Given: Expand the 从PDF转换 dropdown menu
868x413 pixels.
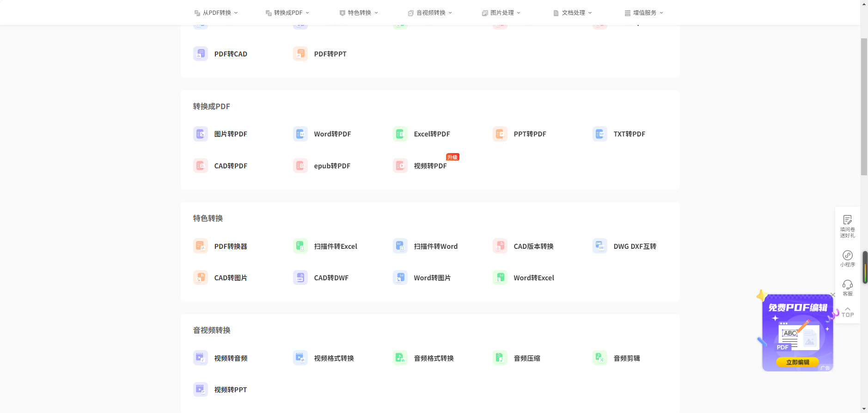Looking at the screenshot, I should (216, 13).
